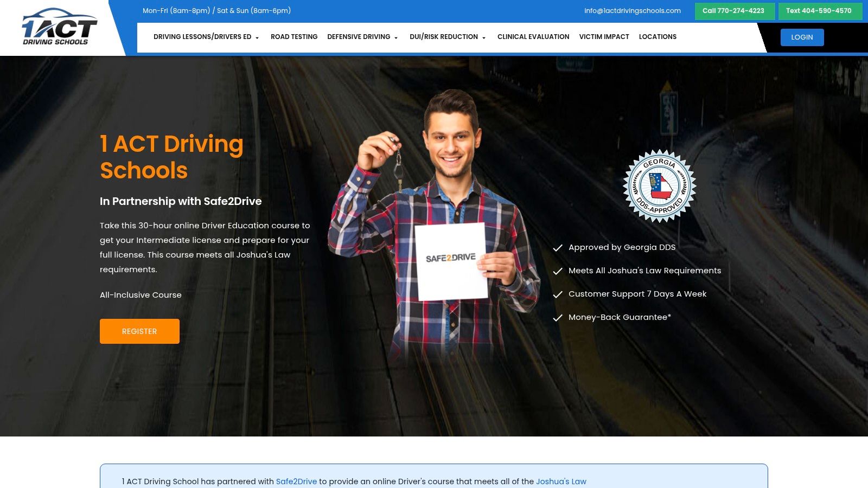Click the In Partnership with Safe2Drive subheading
This screenshot has height=488, width=868.
pos(181,201)
